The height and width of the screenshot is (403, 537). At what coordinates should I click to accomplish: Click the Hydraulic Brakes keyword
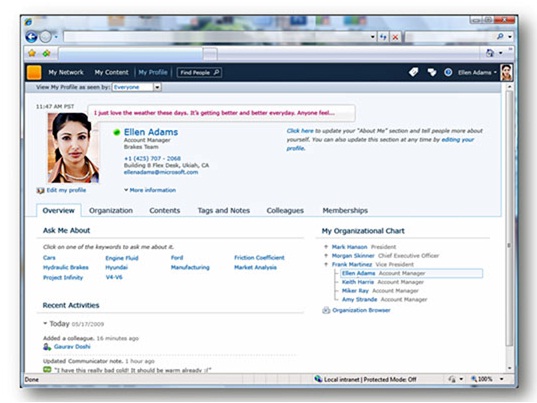tap(65, 267)
